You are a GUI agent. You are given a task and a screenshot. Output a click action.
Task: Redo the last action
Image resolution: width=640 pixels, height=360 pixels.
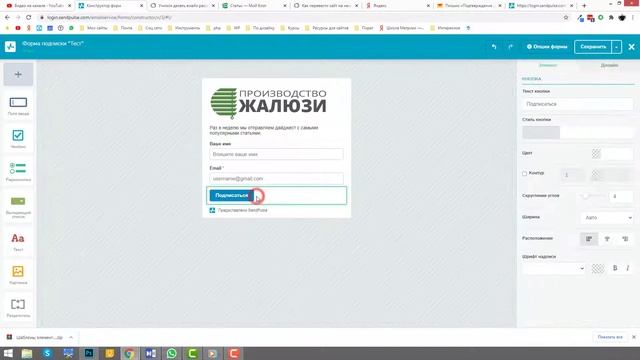tap(511, 47)
